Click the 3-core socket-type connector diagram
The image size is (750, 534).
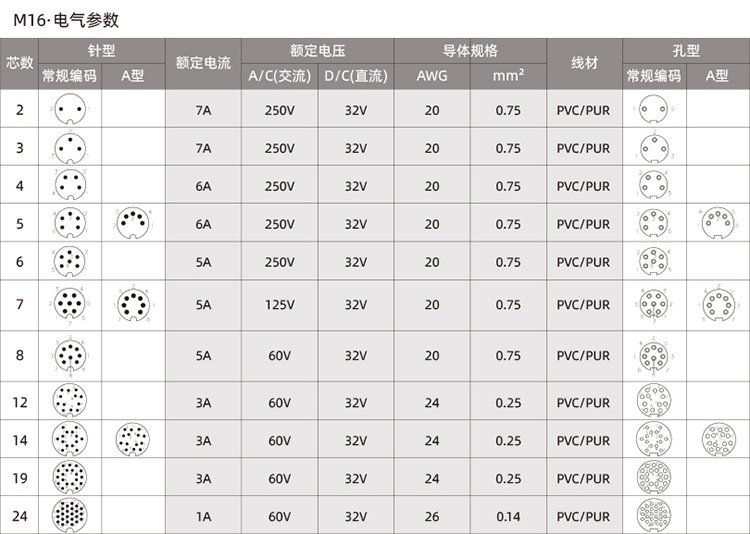pyautogui.click(x=653, y=148)
